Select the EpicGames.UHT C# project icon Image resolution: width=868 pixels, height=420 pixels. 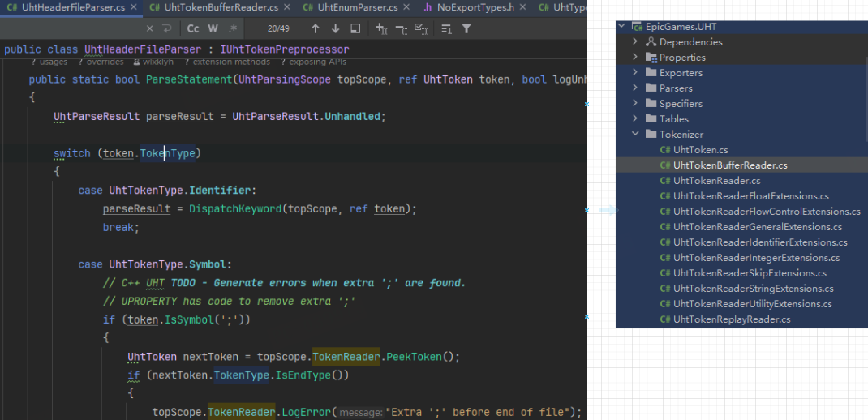click(637, 27)
